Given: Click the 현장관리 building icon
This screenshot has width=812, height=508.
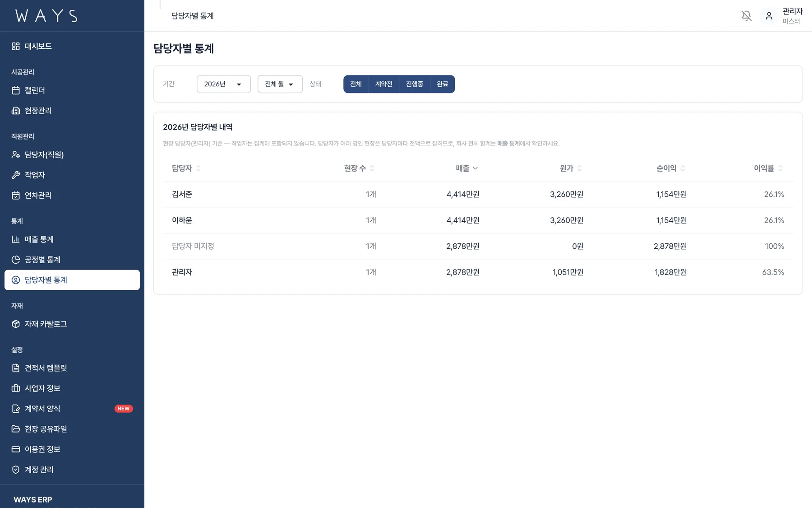Looking at the screenshot, I should pyautogui.click(x=16, y=111).
